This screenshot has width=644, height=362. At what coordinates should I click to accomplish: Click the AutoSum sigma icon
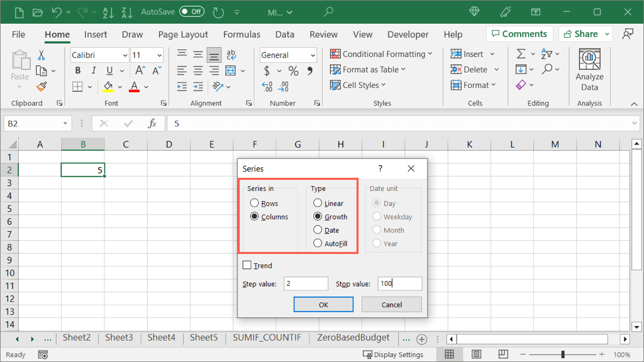[521, 54]
